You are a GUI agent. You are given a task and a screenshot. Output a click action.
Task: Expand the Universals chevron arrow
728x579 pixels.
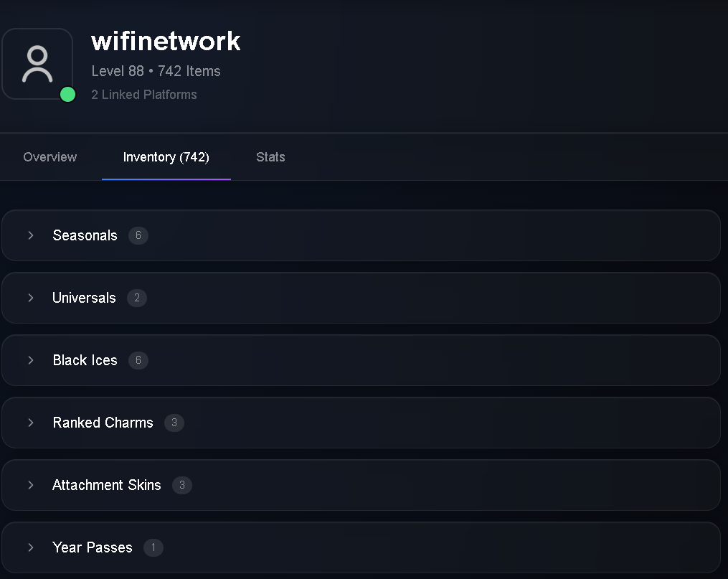pos(31,298)
